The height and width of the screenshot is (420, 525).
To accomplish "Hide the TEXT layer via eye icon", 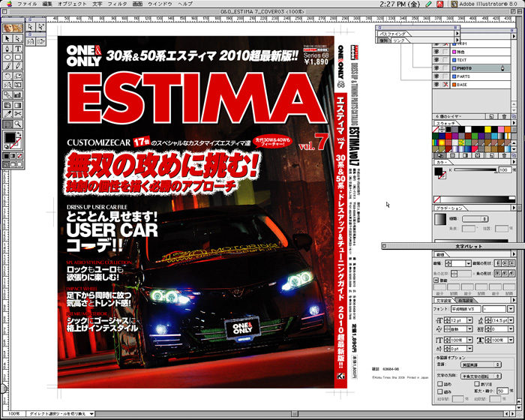I will (x=436, y=60).
